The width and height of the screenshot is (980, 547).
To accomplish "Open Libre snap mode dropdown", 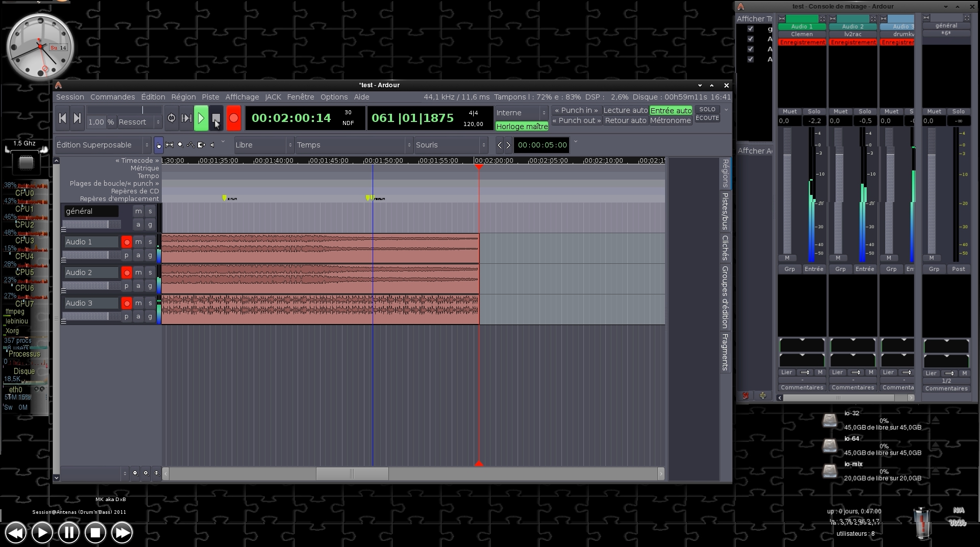I will pos(264,145).
